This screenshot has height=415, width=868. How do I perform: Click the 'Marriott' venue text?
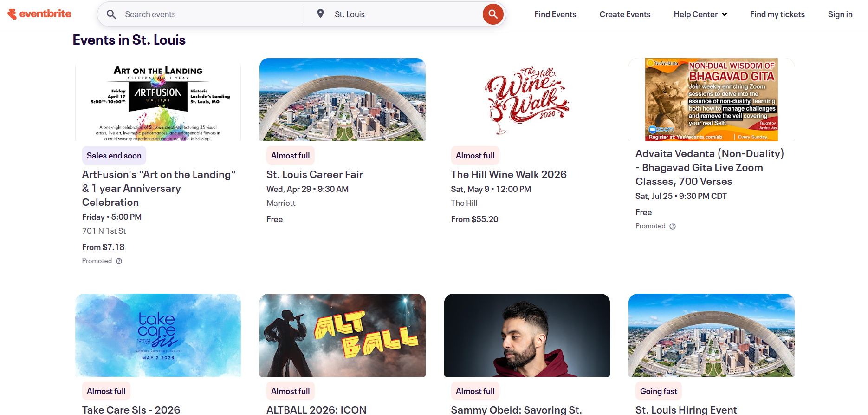coord(281,203)
